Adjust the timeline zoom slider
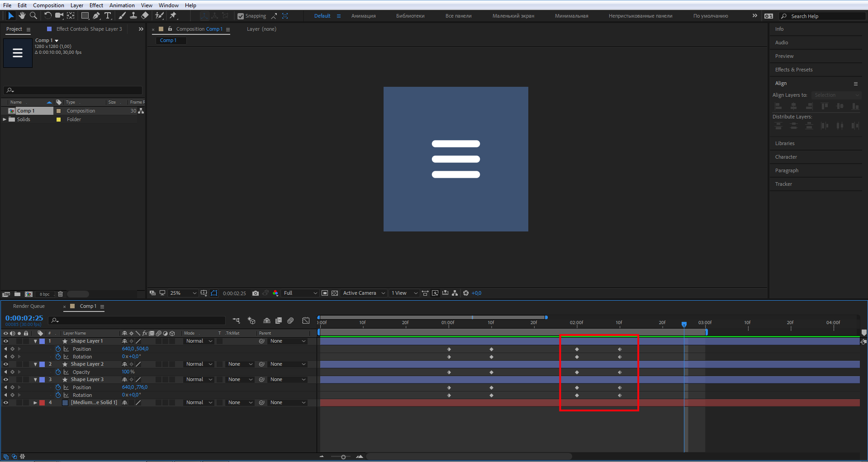 (x=343, y=457)
